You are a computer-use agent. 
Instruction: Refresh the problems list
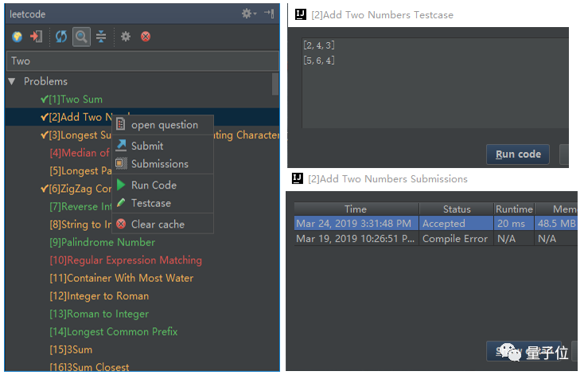[61, 37]
